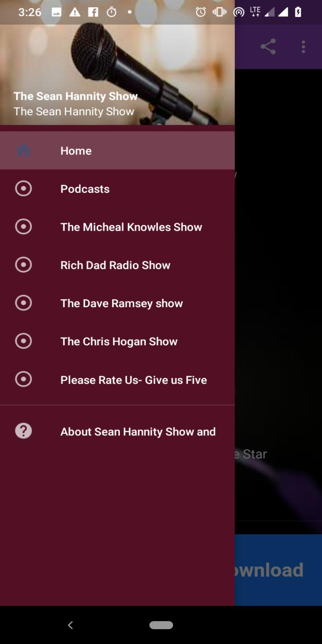Tap the circle icon beside The Dave Ramsey show
This screenshot has width=322, height=644.
coord(23,303)
